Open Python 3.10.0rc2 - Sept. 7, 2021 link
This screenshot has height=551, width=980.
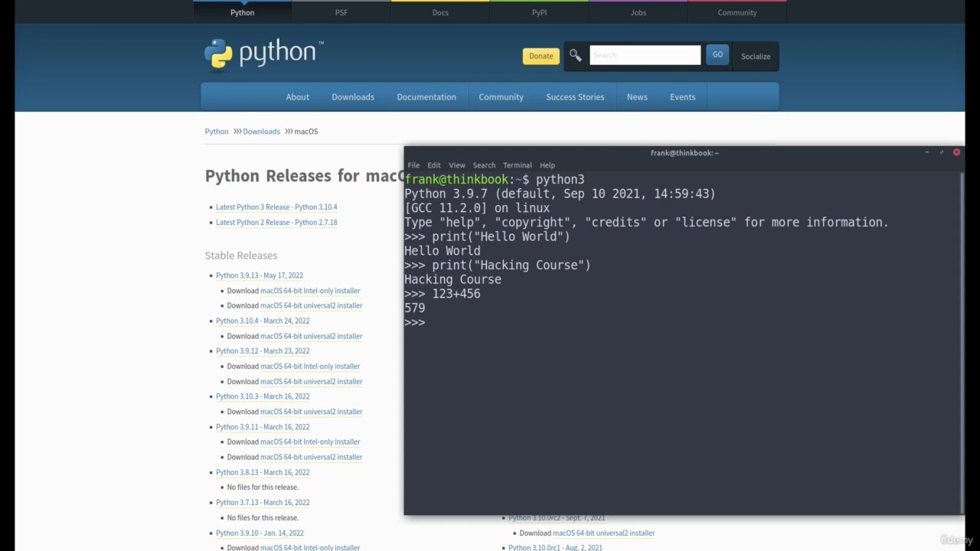point(557,518)
